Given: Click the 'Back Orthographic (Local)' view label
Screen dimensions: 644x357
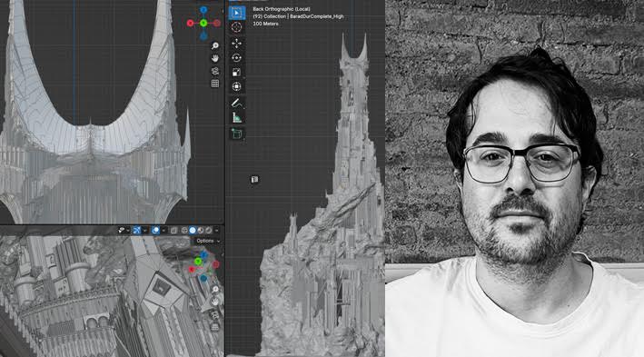Looking at the screenshot, I should tap(282, 9).
